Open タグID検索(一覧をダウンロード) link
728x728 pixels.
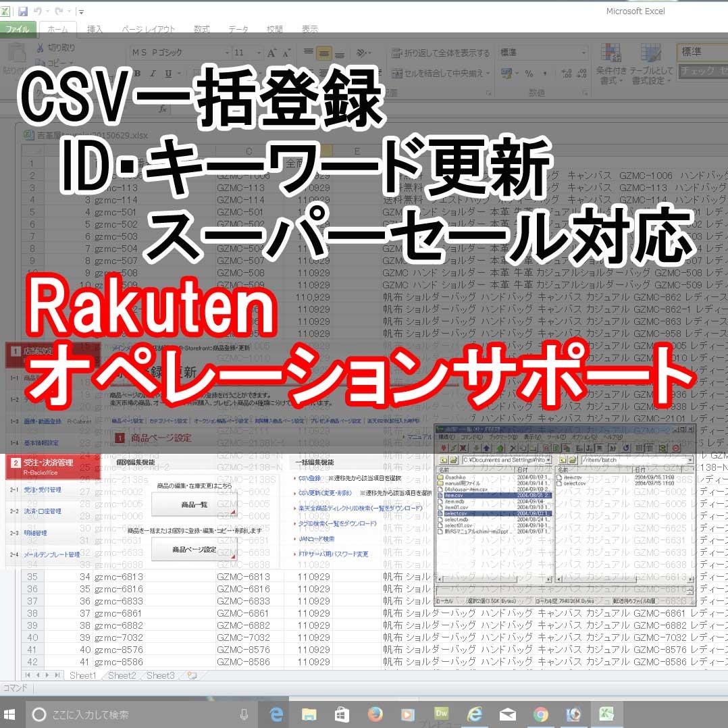tap(337, 523)
